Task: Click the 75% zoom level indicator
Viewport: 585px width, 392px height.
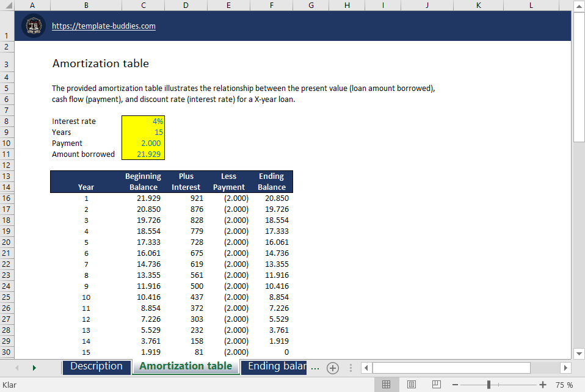Action: tap(564, 385)
